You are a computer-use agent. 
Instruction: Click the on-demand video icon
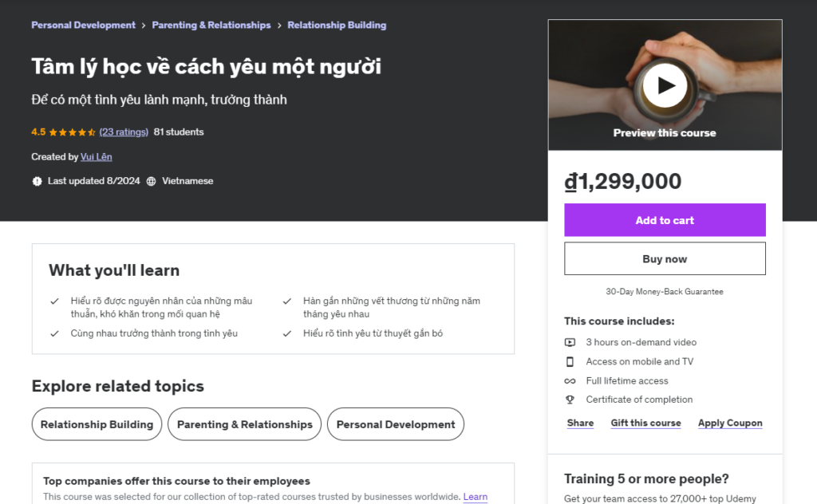tap(570, 342)
